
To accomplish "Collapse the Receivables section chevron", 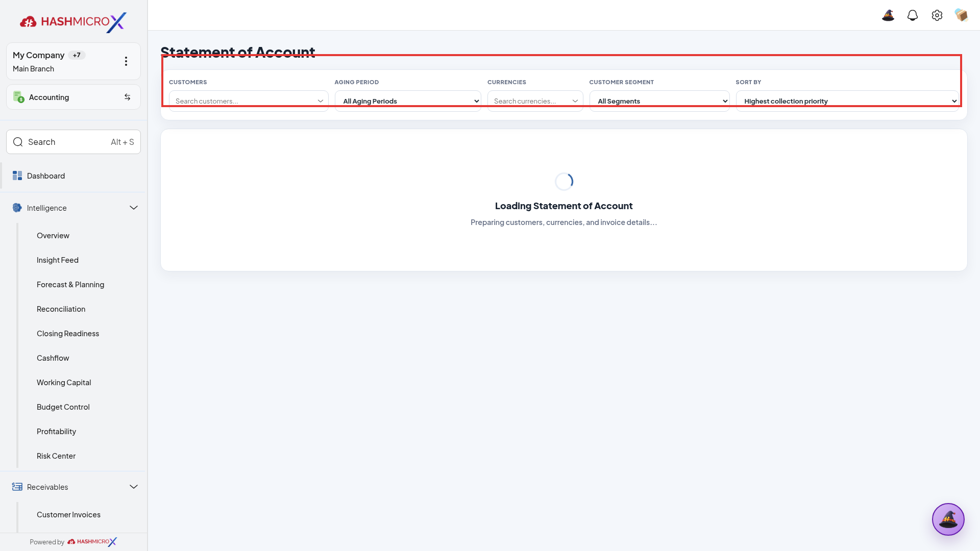I will 134,487.
